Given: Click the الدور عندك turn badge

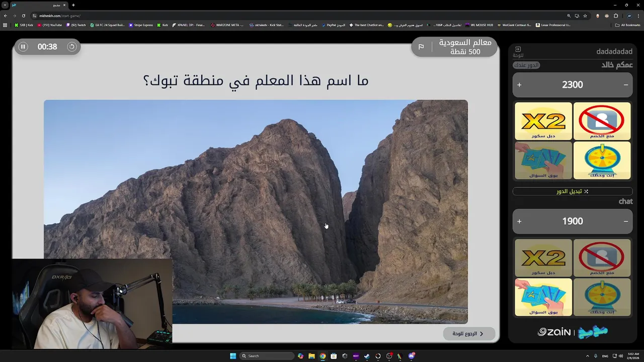Looking at the screenshot, I should (526, 65).
